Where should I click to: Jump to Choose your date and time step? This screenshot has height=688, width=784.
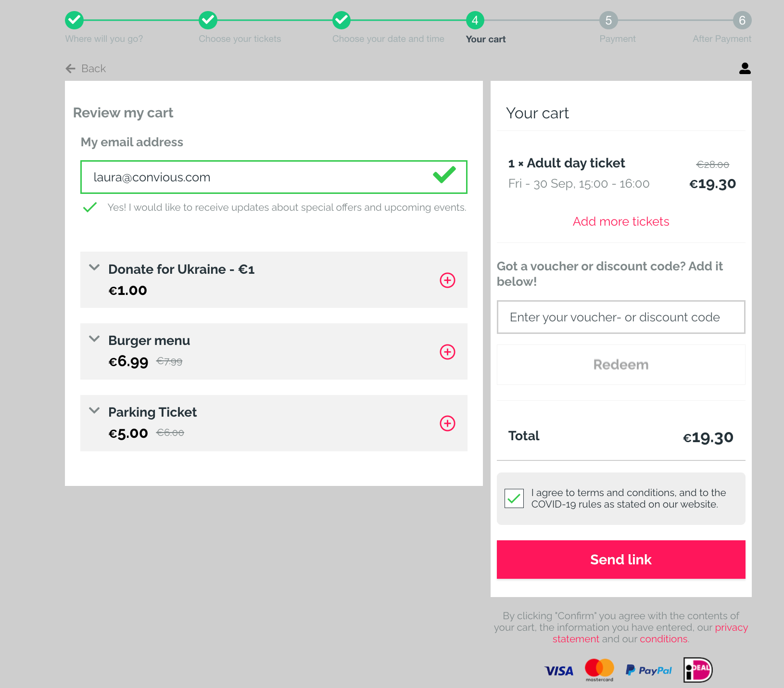click(x=341, y=20)
